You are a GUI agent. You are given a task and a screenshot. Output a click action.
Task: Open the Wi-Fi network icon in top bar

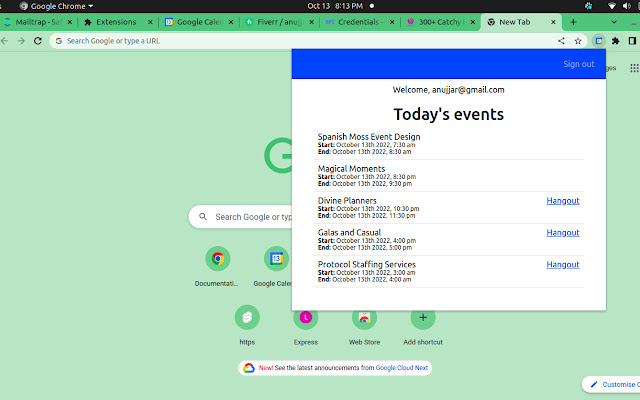pyautogui.click(x=611, y=6)
